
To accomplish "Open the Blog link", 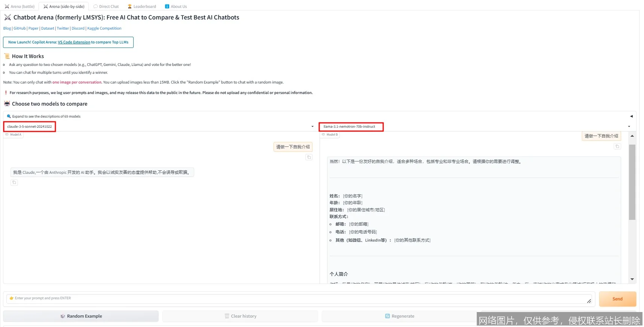I will click(x=7, y=28).
